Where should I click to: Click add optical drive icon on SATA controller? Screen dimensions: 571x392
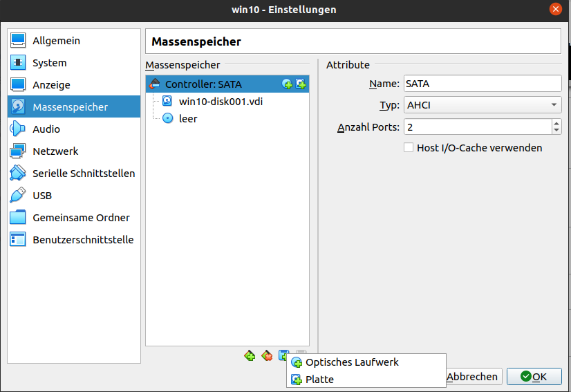pos(288,84)
